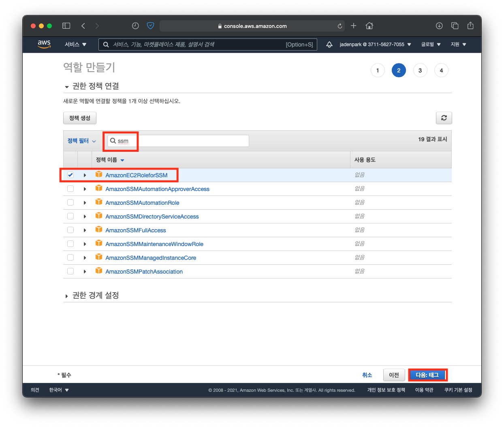The height and width of the screenshot is (427, 504).
Task: Expand AmazonSSMAutomationRole details arrow
Action: (x=85, y=203)
